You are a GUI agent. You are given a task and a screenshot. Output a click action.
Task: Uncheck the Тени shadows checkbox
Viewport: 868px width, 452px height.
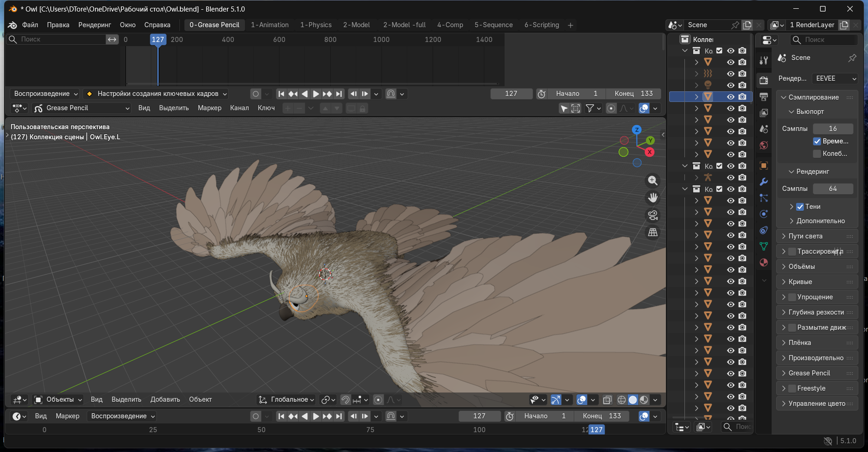[800, 207]
